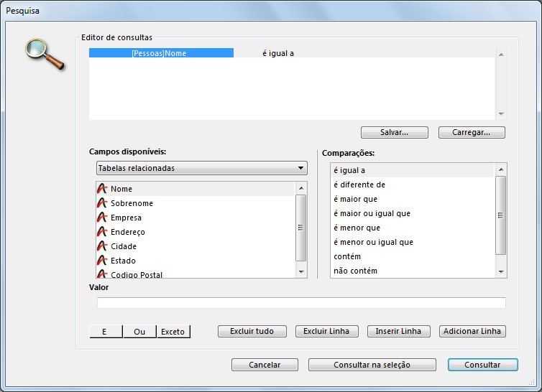The height and width of the screenshot is (392, 542).
Task: Click comparisons list scrollbar up arrow
Action: 501,169
